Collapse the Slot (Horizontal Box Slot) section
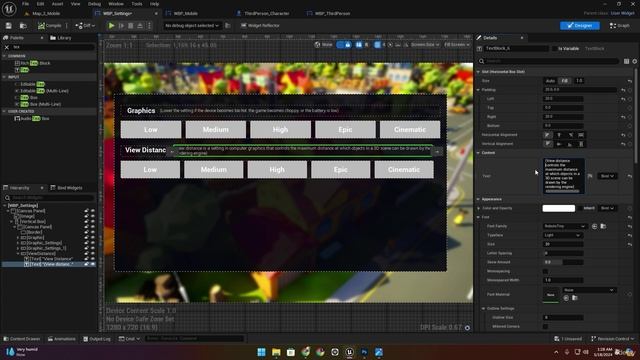 tap(478, 72)
